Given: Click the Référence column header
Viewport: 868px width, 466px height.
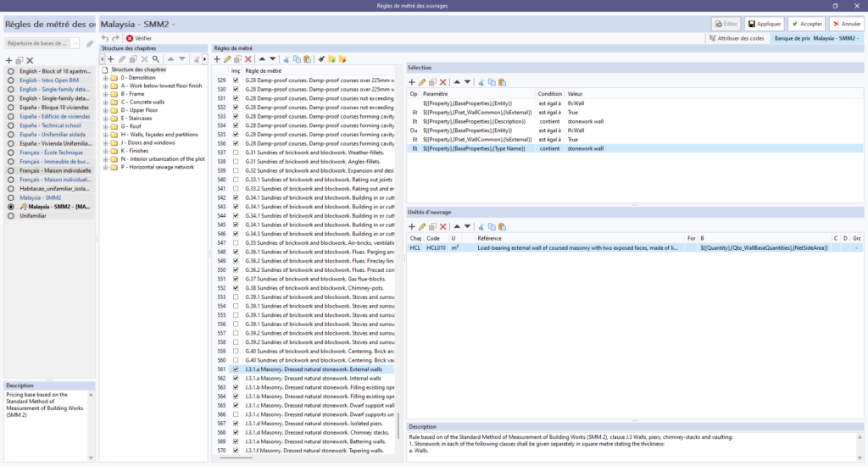Looking at the screenshot, I should [x=580, y=238].
